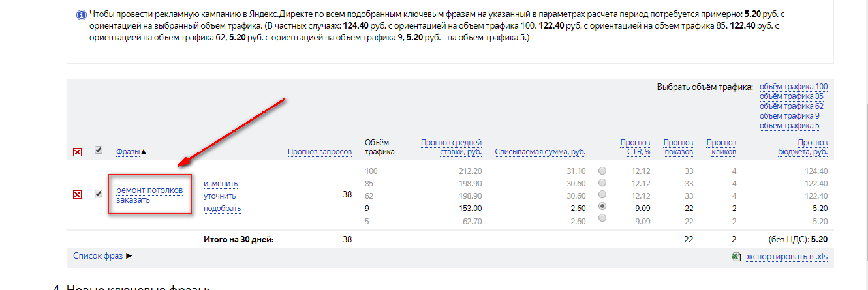Image resolution: width=868 pixels, height=290 pixels.
Task: Sort by the 'Прогноз запросов' column
Action: [x=319, y=152]
